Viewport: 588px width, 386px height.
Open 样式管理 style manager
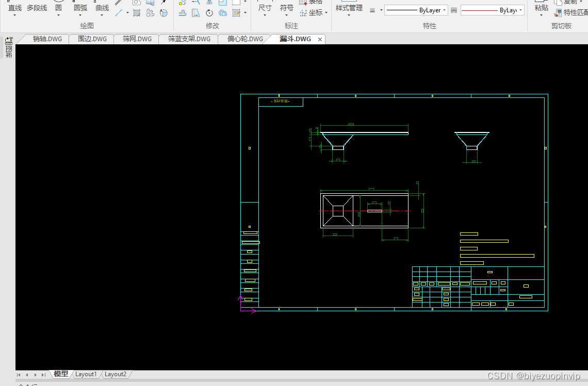(349, 9)
